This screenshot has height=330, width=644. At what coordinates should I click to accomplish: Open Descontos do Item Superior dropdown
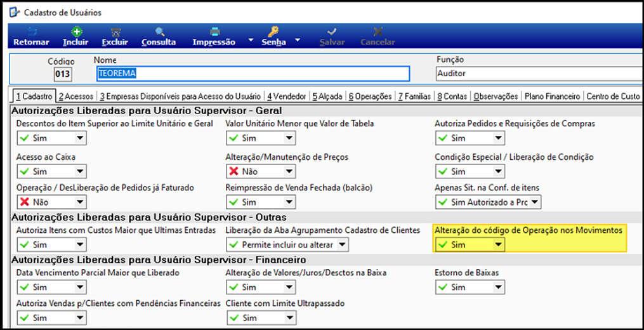[79, 138]
